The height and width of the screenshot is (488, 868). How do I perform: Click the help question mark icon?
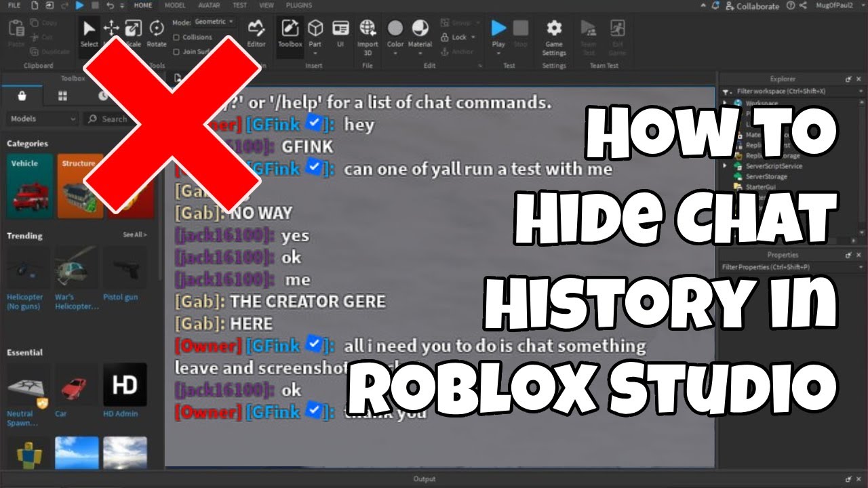coord(790,5)
